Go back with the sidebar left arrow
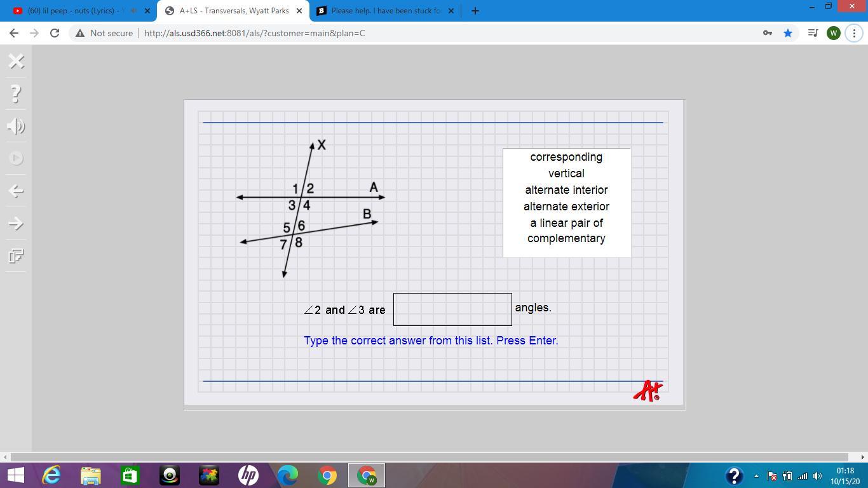The image size is (868, 488). (x=17, y=191)
